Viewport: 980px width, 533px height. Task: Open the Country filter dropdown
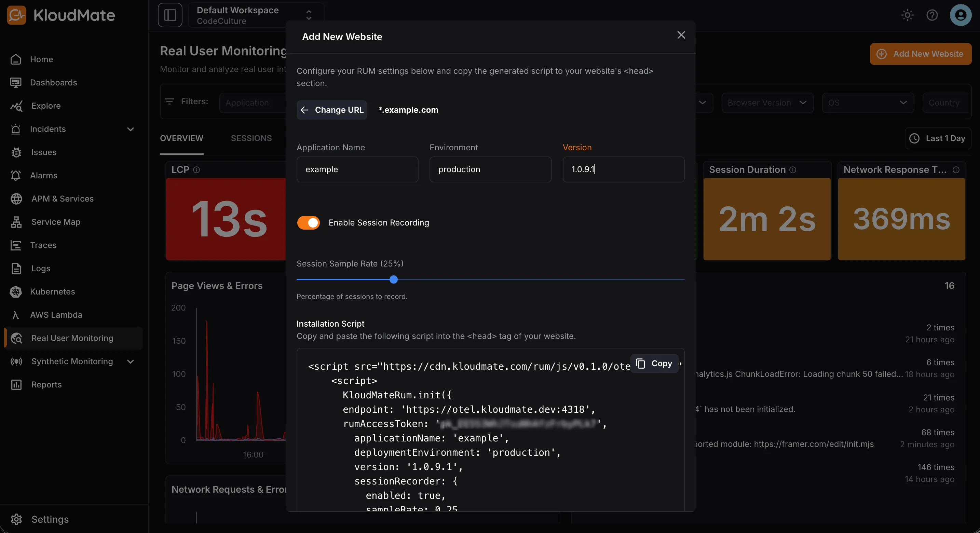pos(945,103)
